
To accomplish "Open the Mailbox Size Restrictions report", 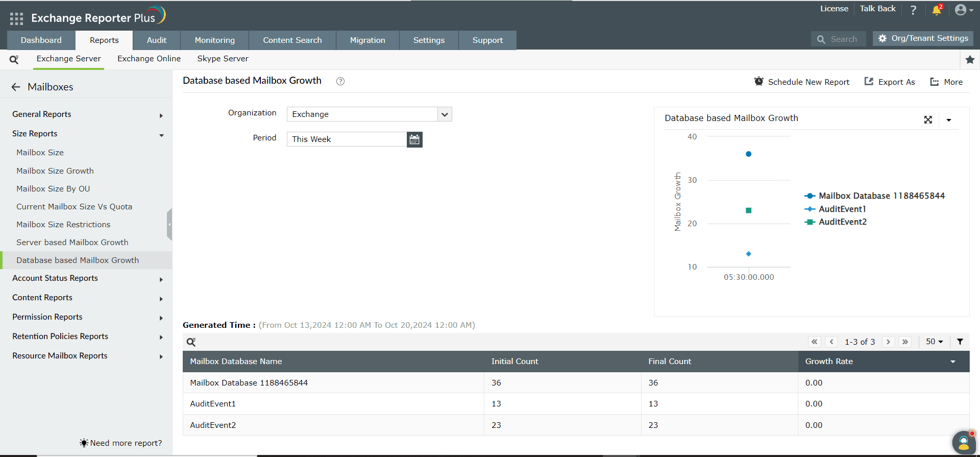I will [x=63, y=225].
